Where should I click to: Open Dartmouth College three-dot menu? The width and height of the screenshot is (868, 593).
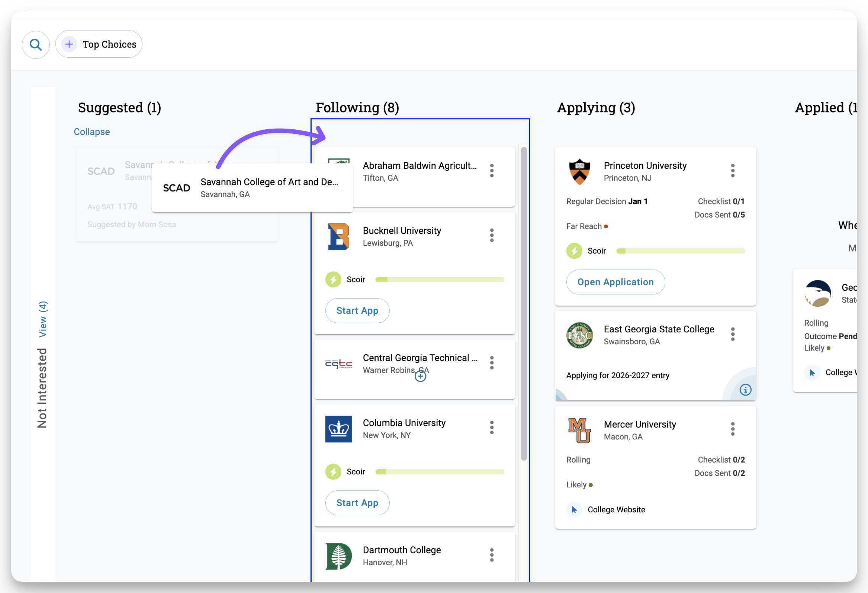(x=492, y=555)
